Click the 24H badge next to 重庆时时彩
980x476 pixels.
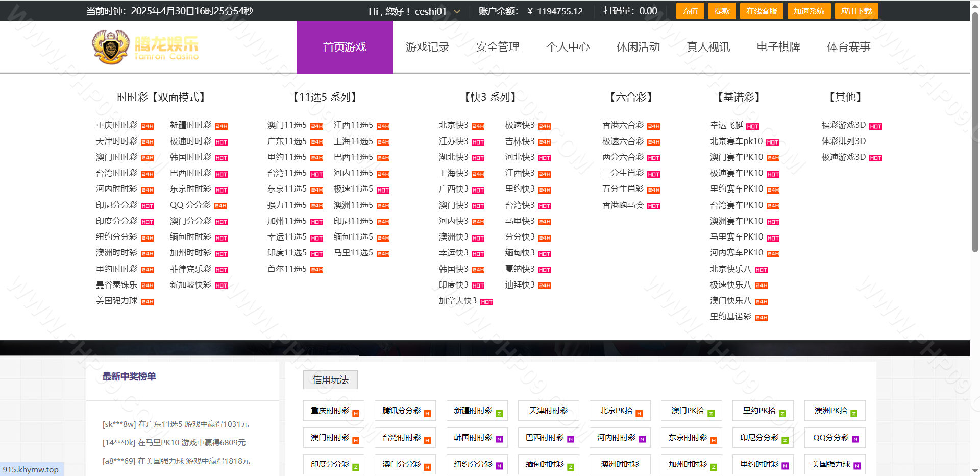click(148, 126)
